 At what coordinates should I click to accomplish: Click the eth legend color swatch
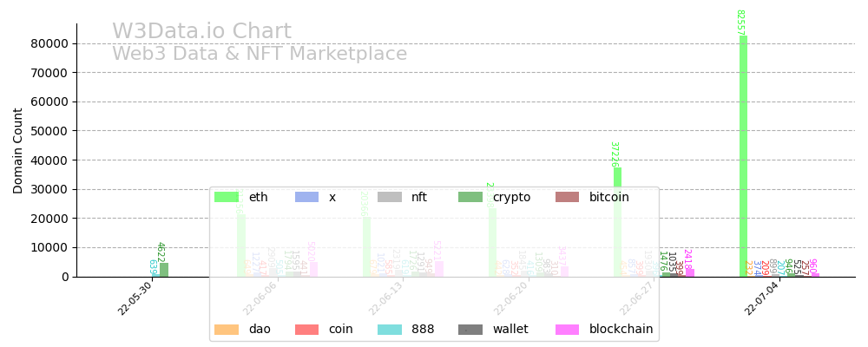pyautogui.click(x=226, y=197)
